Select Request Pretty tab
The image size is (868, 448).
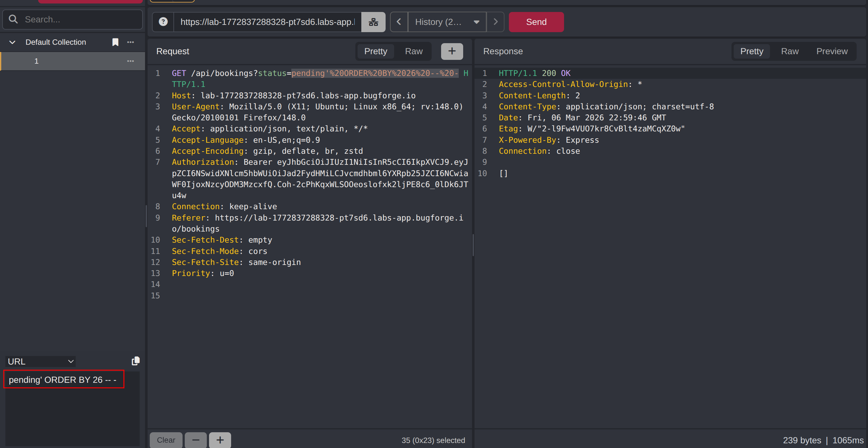point(376,51)
